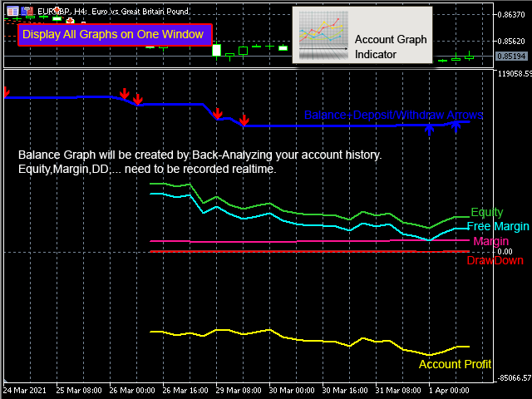
Task: Select the yellow 'Account Profit' label
Action: [x=455, y=364]
